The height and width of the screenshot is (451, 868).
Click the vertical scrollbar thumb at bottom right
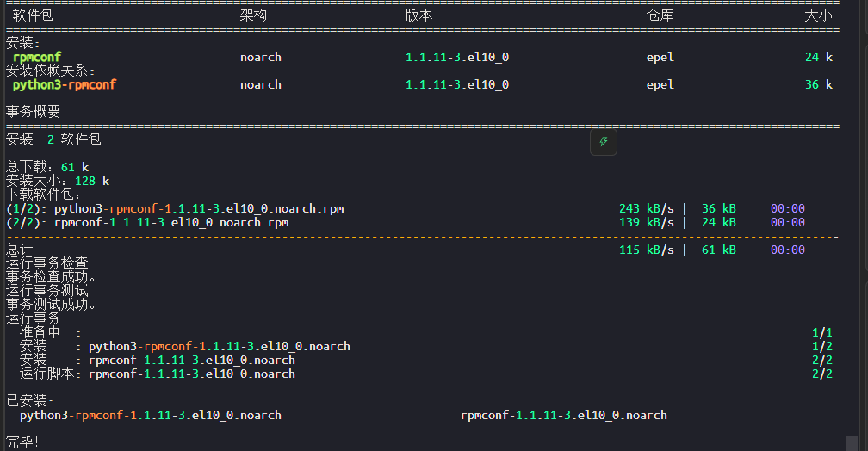click(851, 443)
